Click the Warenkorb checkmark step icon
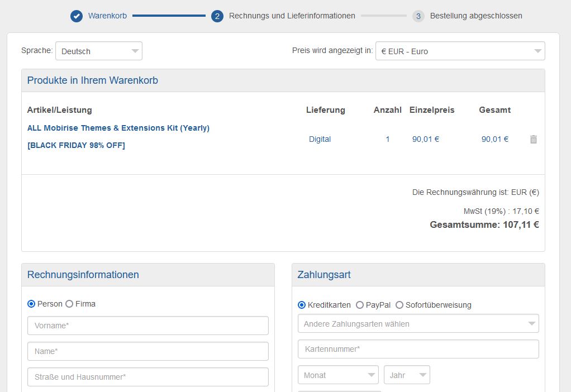571x392 pixels. (x=77, y=16)
